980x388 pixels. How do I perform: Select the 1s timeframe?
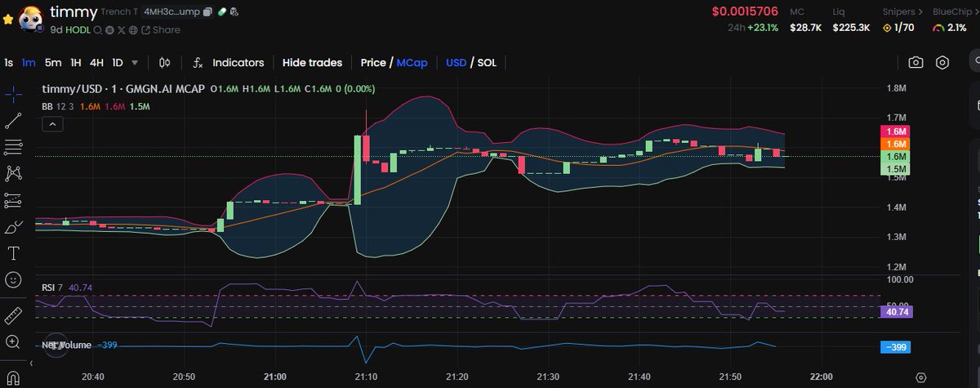[x=8, y=63]
